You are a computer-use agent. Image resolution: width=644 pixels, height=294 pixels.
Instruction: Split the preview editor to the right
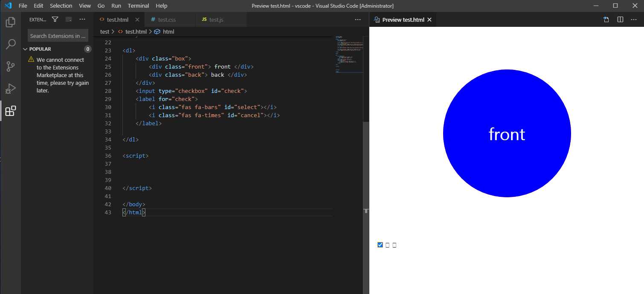coord(621,20)
